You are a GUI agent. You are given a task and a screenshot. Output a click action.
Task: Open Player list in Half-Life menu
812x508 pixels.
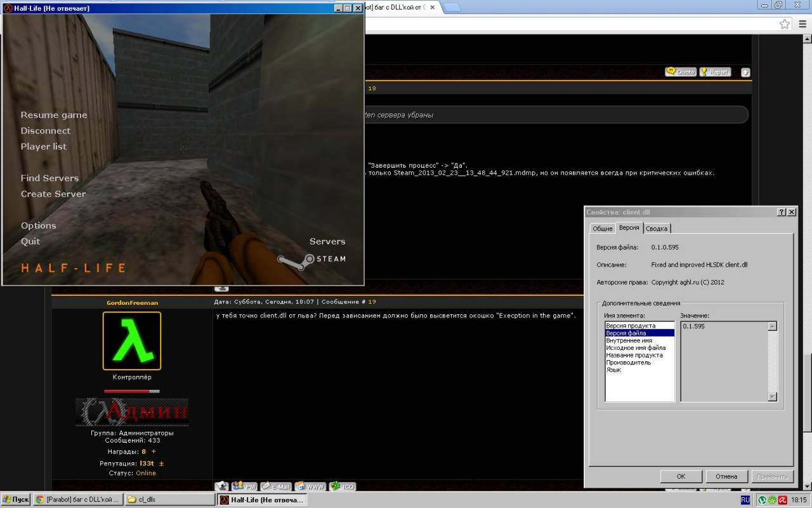[x=43, y=147]
